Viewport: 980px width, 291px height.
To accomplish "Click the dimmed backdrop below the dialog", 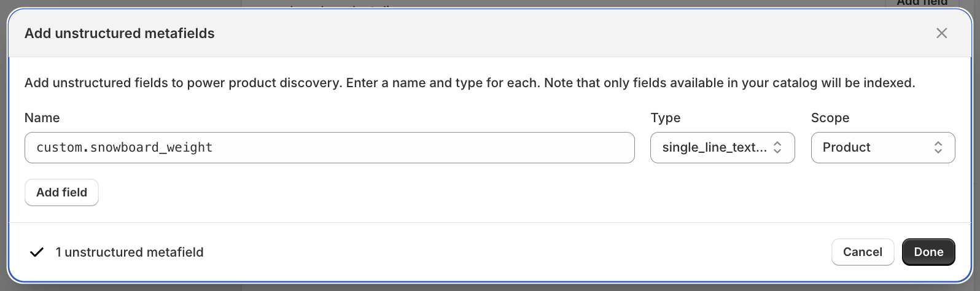I will [491, 287].
